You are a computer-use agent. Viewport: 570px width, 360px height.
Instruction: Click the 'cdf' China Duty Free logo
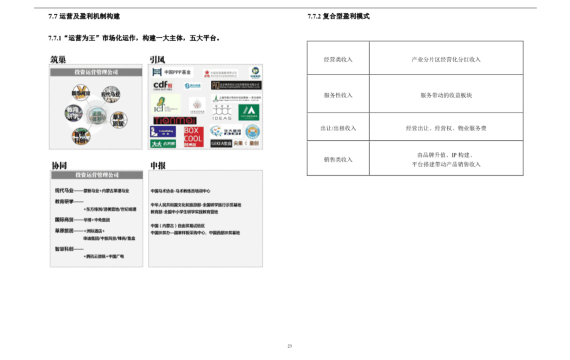[x=162, y=86]
